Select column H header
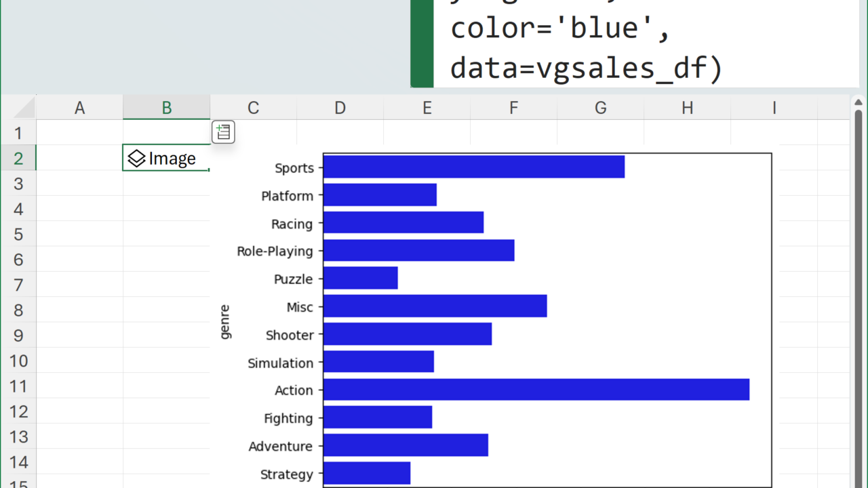 (x=687, y=108)
